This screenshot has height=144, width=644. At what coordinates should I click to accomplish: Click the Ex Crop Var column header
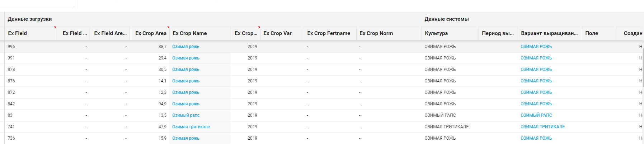(x=277, y=33)
